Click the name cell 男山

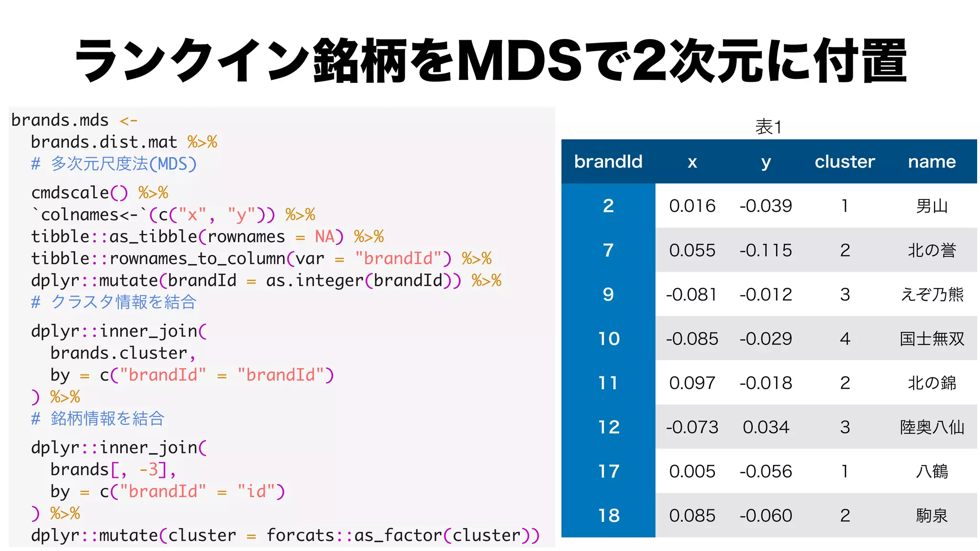point(932,206)
